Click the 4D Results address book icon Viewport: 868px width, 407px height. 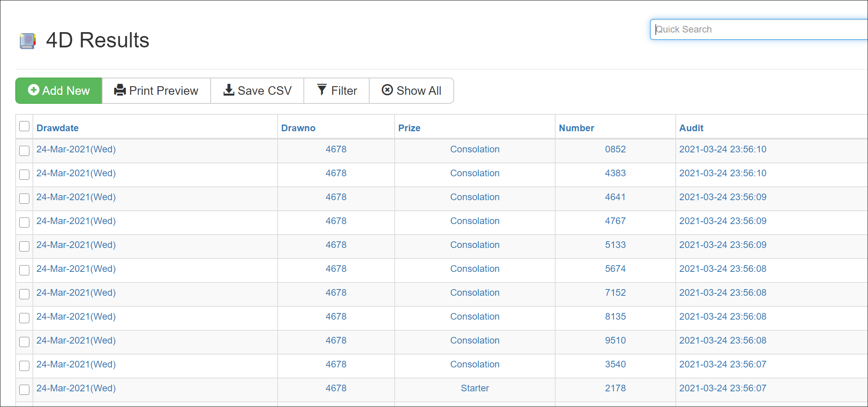click(x=27, y=41)
